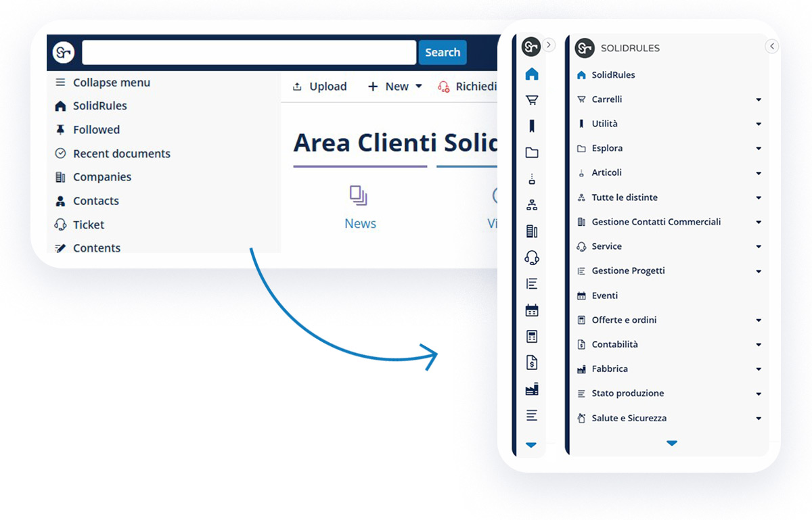
Task: Click SOLIDRULES title text in menu header
Action: [x=630, y=49]
